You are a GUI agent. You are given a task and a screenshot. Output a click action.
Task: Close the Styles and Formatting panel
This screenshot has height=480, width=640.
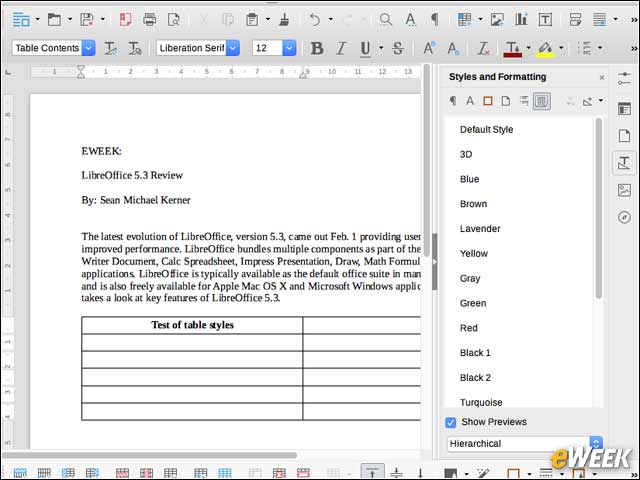tap(602, 77)
